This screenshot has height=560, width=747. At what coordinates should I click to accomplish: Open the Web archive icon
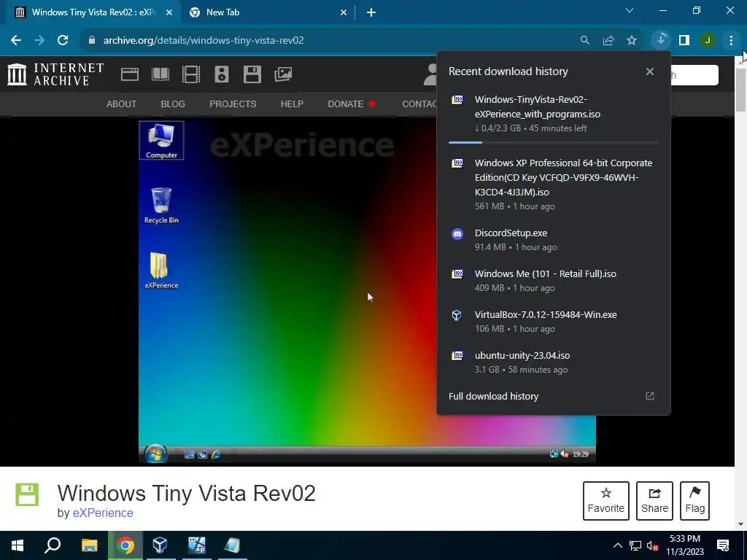click(x=130, y=74)
